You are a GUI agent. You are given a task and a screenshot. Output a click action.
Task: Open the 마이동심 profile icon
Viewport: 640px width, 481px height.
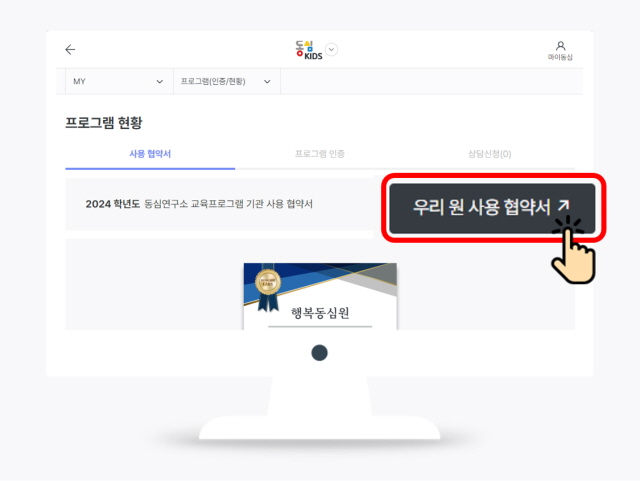pos(560,51)
